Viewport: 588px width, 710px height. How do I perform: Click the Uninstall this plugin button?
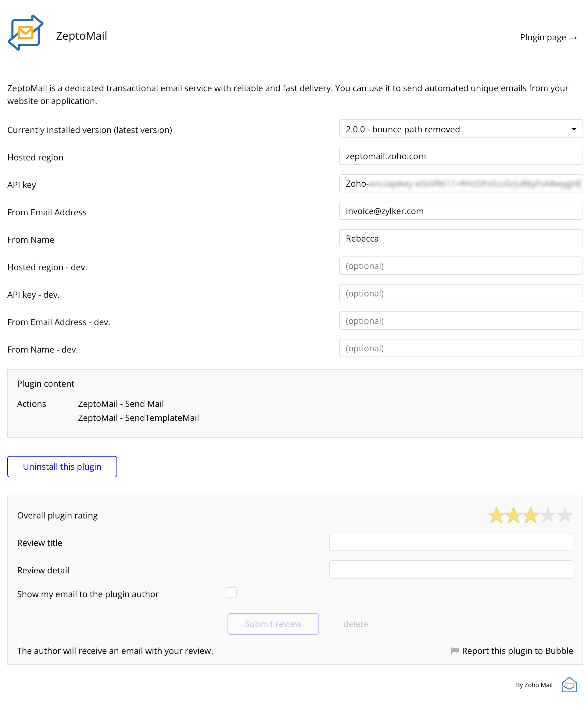tap(62, 467)
